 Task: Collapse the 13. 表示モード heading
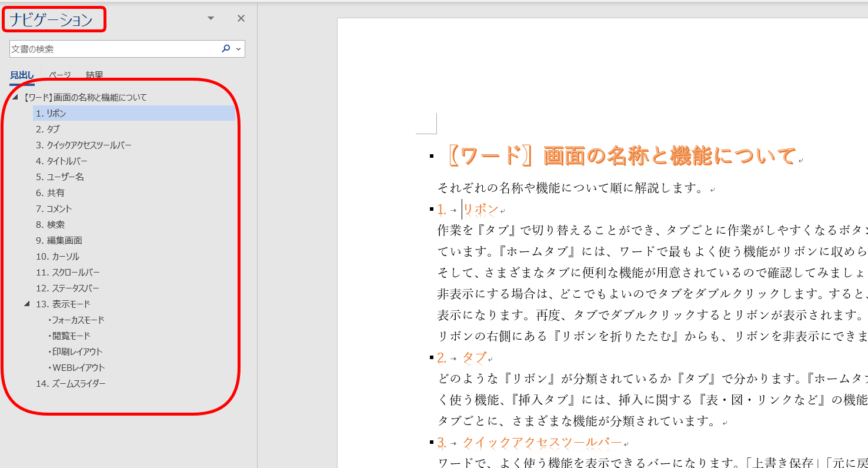click(27, 304)
